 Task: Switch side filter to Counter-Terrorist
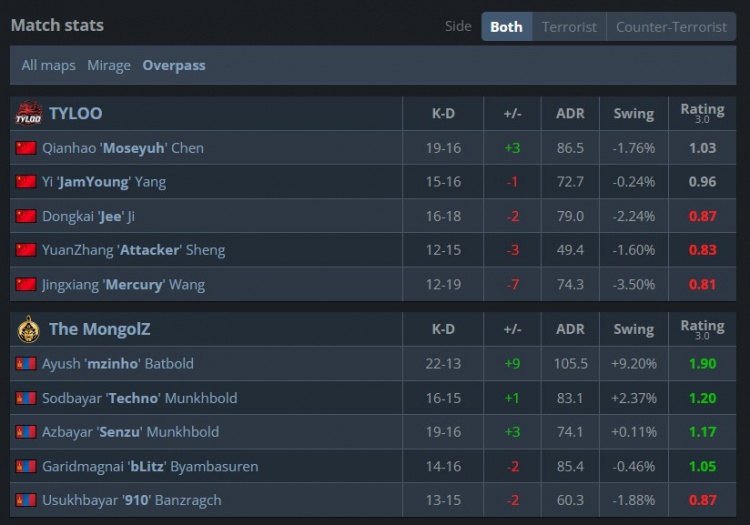point(671,27)
